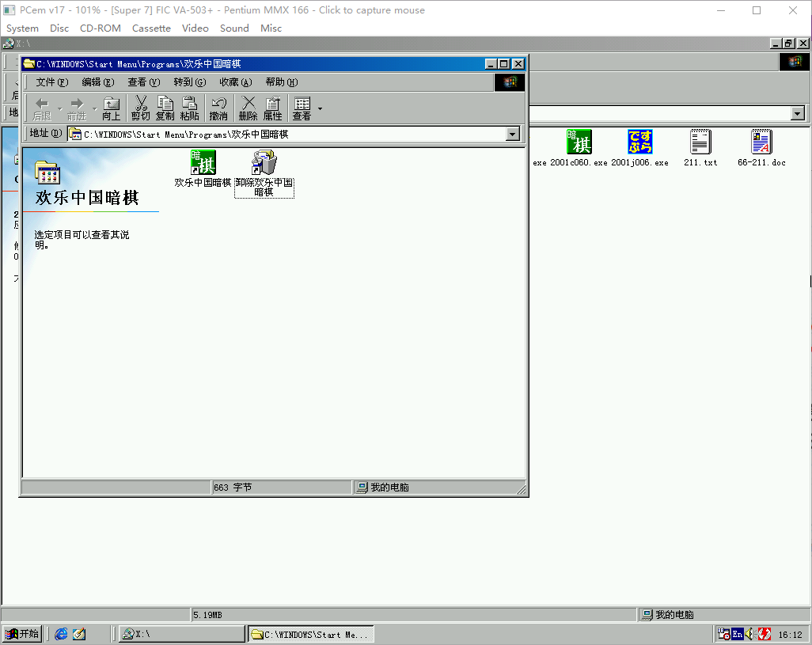812x645 pixels.
Task: Open PCem System menu
Action: click(x=22, y=28)
